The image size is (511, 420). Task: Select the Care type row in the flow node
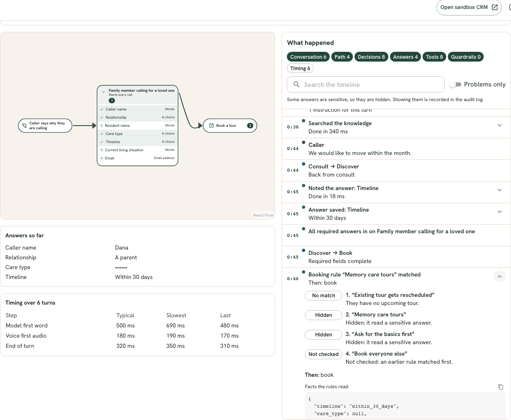click(x=138, y=134)
